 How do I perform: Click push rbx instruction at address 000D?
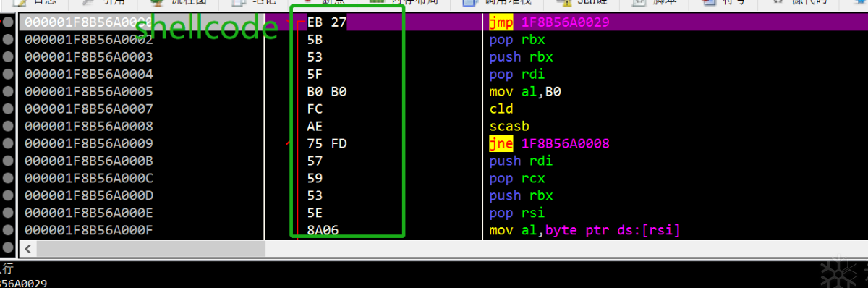pyautogui.click(x=522, y=196)
